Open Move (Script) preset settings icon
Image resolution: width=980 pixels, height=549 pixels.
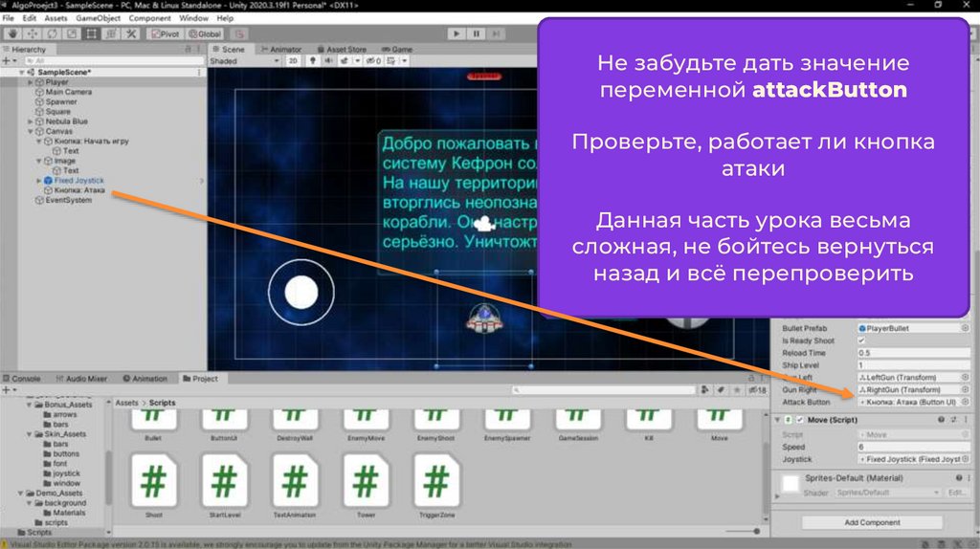tap(954, 420)
